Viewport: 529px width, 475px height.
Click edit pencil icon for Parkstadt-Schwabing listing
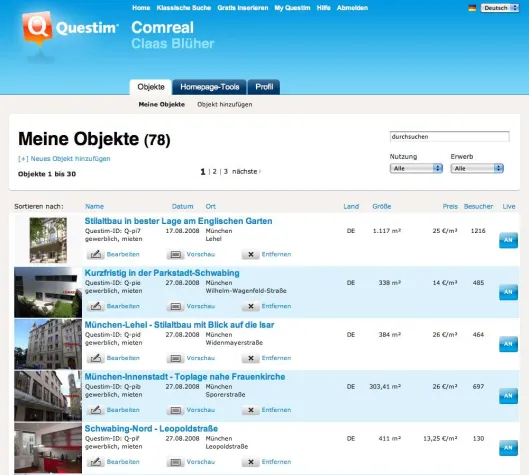coord(95,306)
